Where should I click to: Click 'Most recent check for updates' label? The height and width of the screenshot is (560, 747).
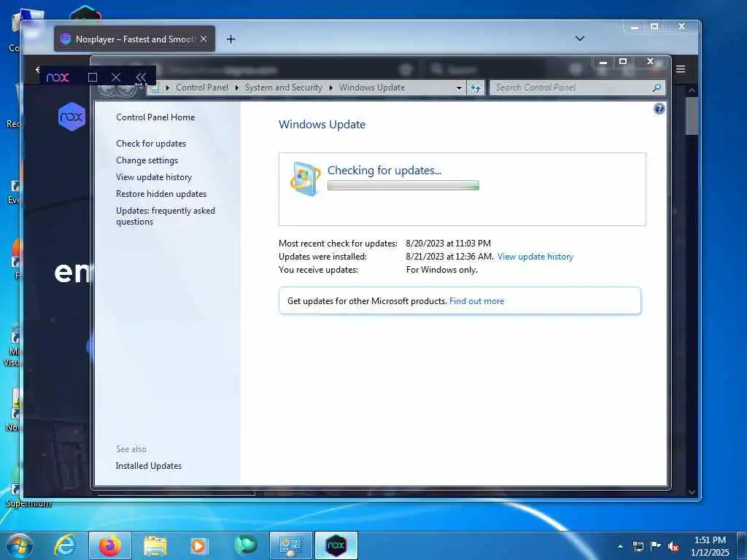(x=338, y=244)
